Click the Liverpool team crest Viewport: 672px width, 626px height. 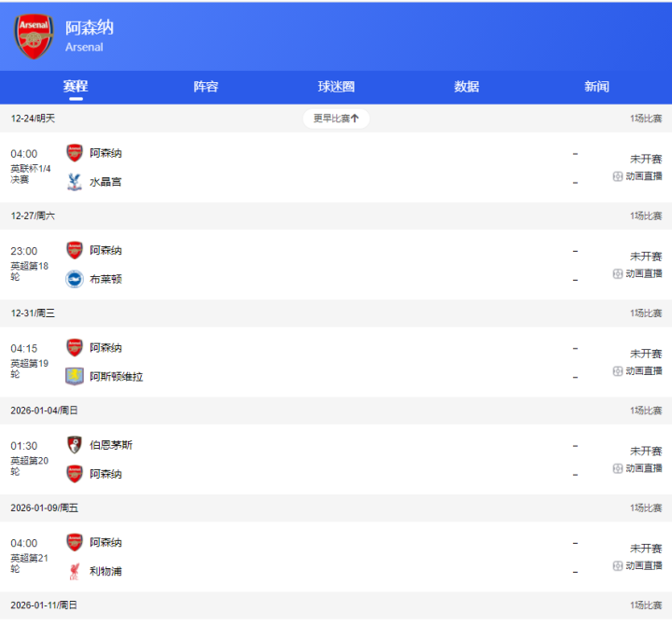click(75, 571)
